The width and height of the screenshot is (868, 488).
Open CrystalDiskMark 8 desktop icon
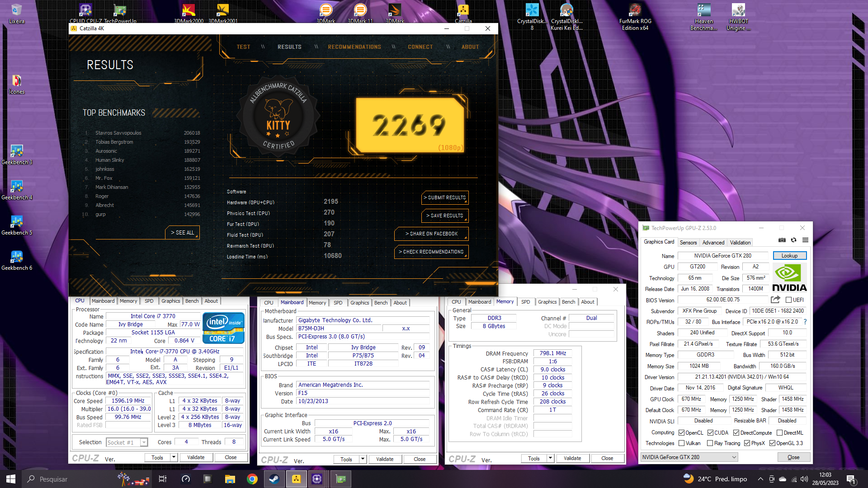(x=532, y=17)
